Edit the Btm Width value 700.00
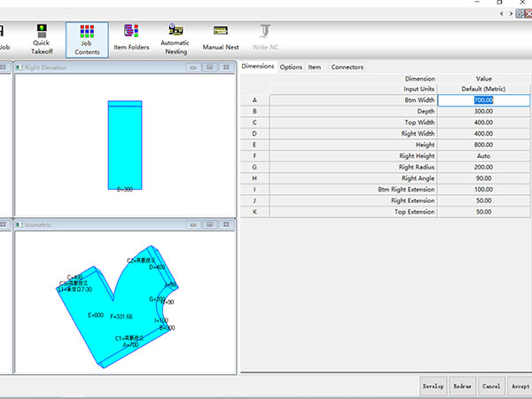The height and width of the screenshot is (399, 532). [x=483, y=100]
